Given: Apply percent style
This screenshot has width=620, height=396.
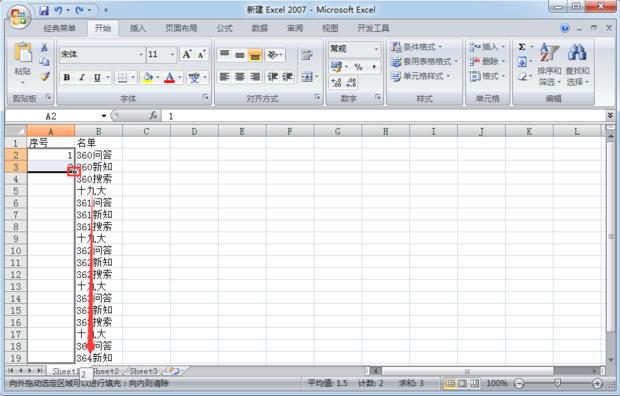Looking at the screenshot, I should [358, 67].
